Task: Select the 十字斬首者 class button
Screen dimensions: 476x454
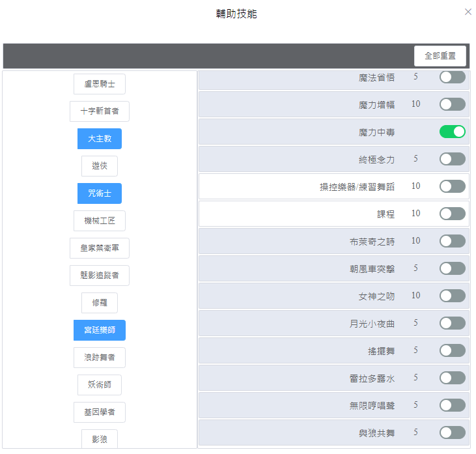Action: [100, 111]
